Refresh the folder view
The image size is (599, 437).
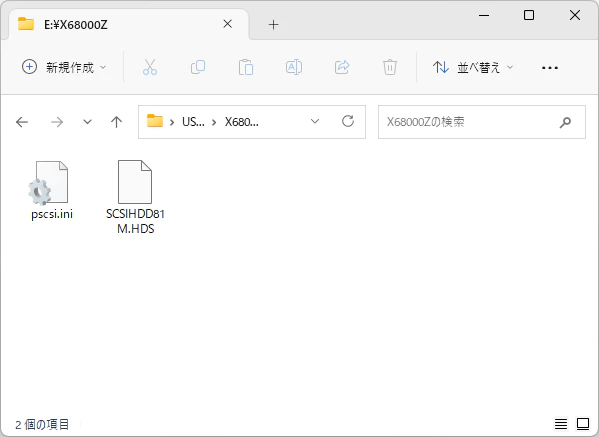[348, 121]
